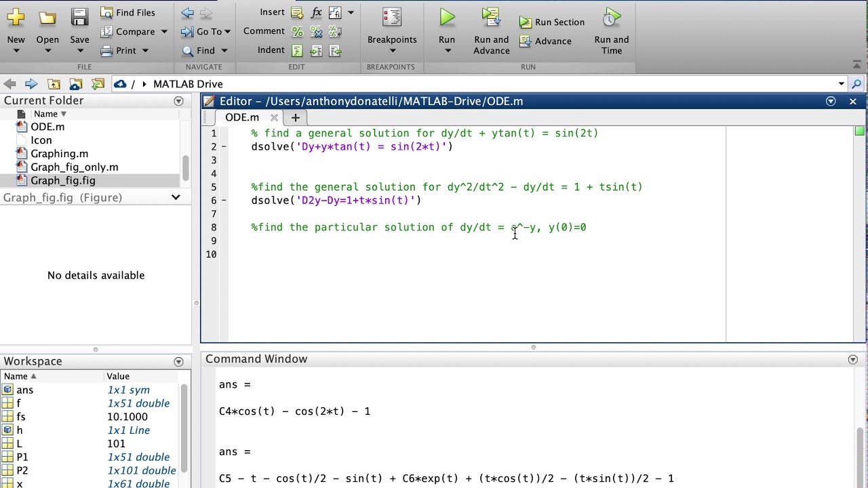Search in current folder via magnifier
The image size is (868, 488).
[x=856, y=84]
